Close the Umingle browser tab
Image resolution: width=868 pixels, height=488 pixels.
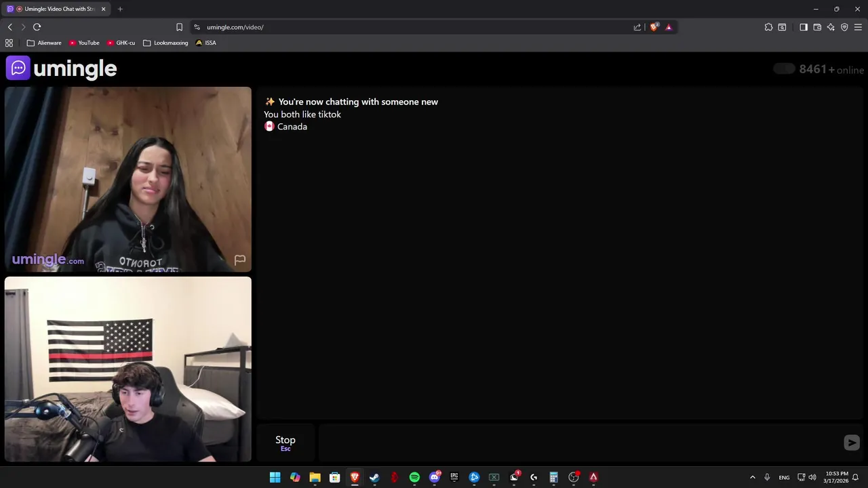[x=104, y=9]
